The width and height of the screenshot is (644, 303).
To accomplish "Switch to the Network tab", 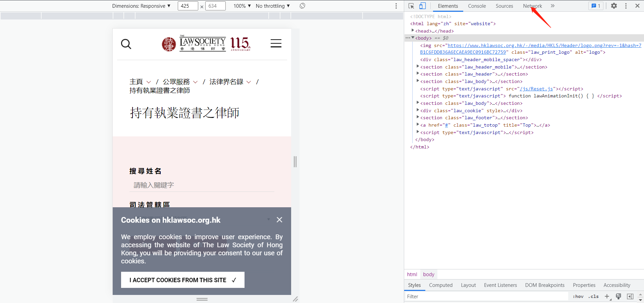I will [x=532, y=6].
